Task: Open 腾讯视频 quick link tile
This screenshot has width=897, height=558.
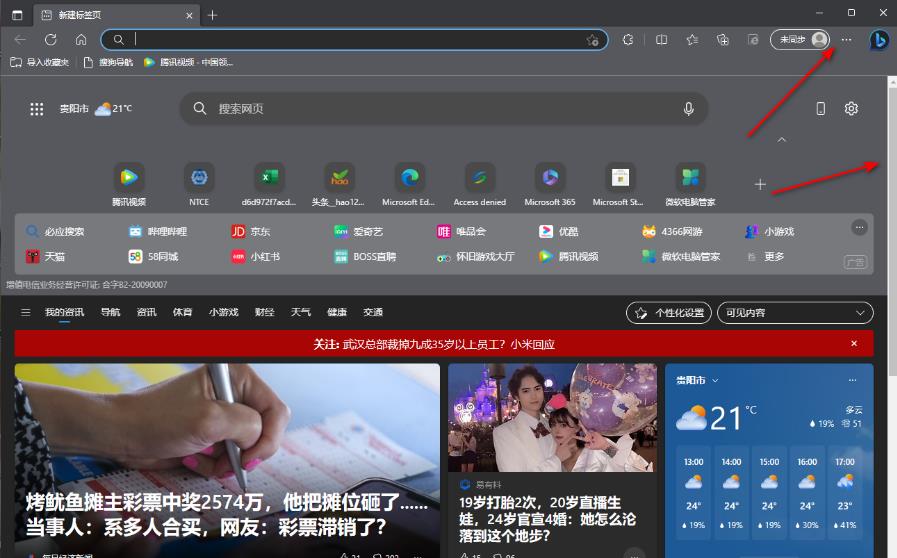Action: (129, 184)
